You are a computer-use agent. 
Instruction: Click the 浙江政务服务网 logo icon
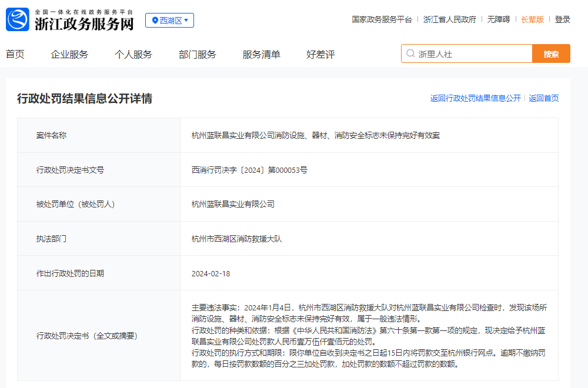click(x=18, y=19)
